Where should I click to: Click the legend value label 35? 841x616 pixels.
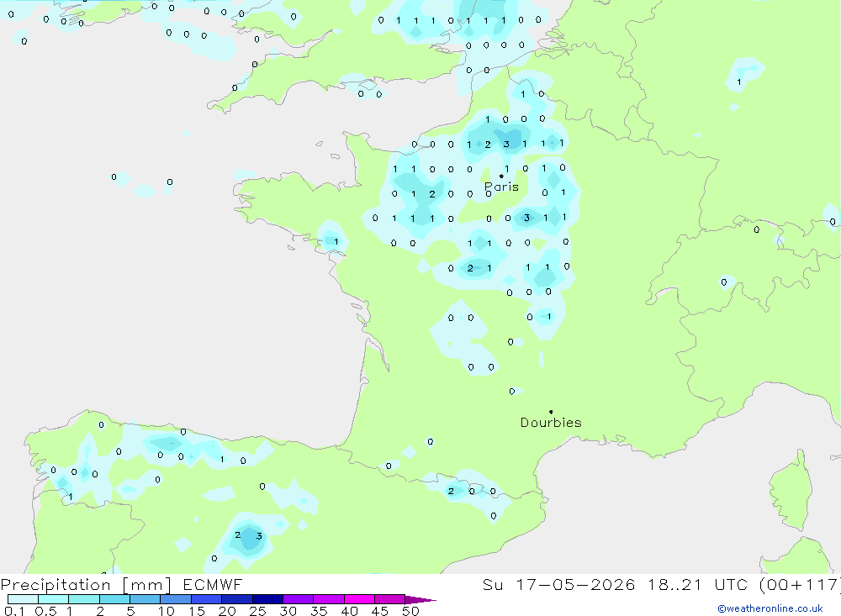[x=319, y=611]
